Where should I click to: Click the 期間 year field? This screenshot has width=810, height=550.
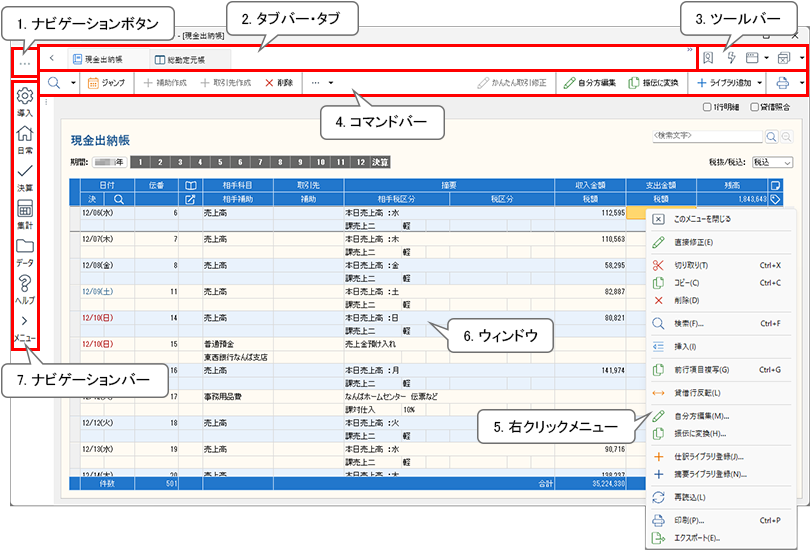[110, 162]
